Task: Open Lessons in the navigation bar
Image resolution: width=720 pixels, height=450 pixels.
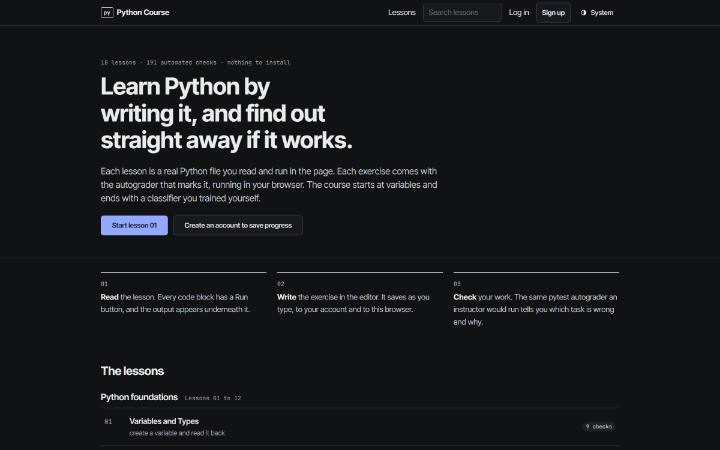Action: [402, 12]
